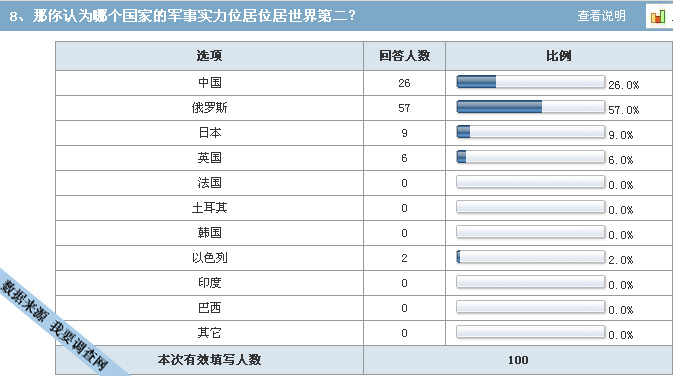Select the 其它 option row label
The image size is (673, 376).
[209, 333]
